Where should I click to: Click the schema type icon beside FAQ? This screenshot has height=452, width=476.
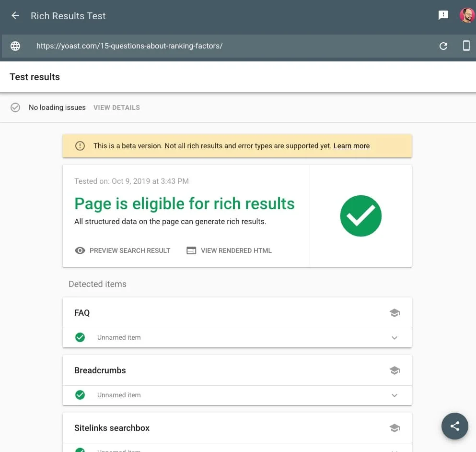coord(395,312)
